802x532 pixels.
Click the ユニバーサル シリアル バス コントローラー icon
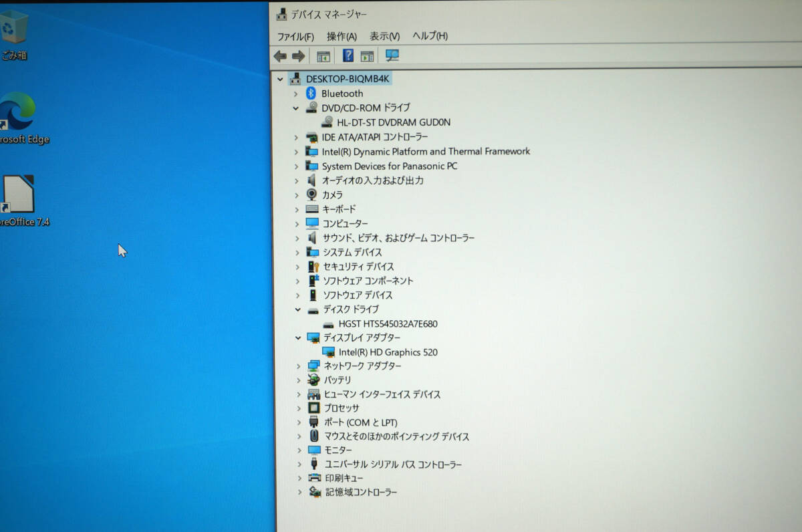[314, 464]
